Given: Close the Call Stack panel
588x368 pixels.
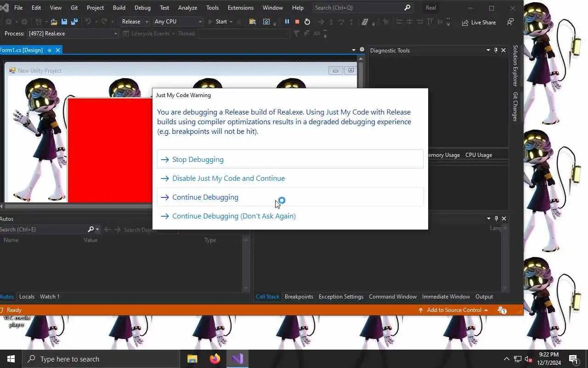Looking at the screenshot, I should click(x=504, y=218).
